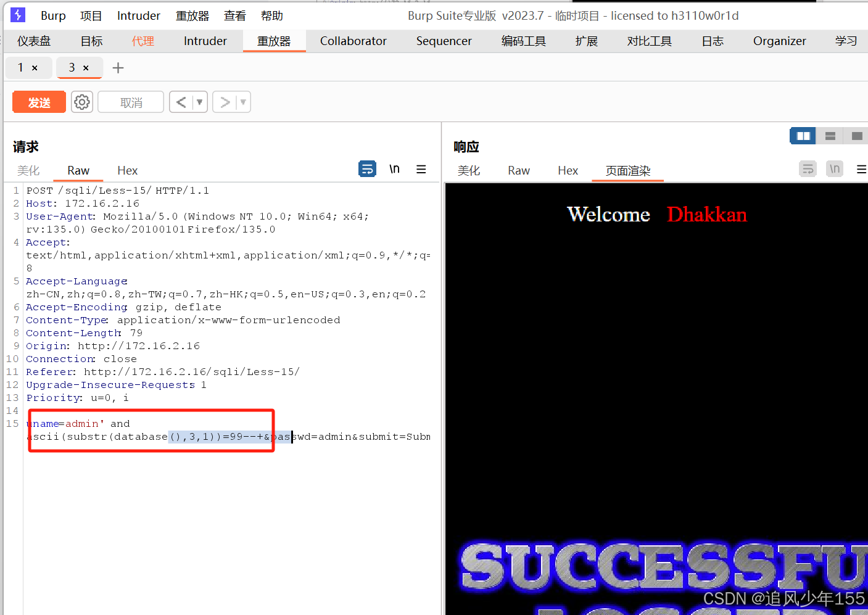Go to next request with forward arrow
This screenshot has height=615, width=868.
(x=225, y=102)
